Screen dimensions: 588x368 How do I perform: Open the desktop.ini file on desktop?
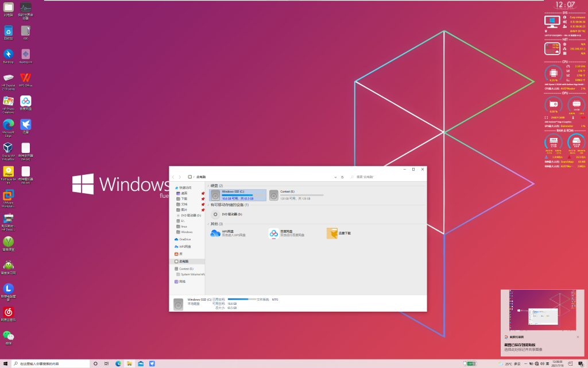click(x=25, y=56)
